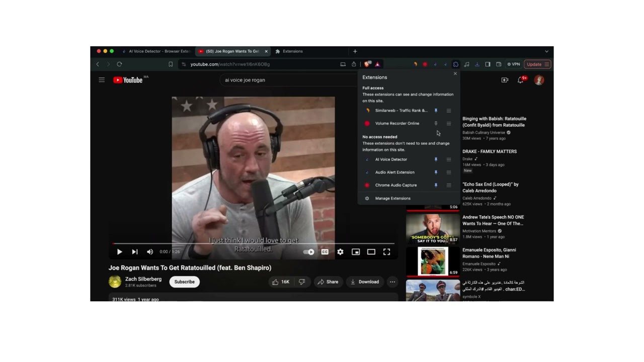Open Manage Extensions

392,199
